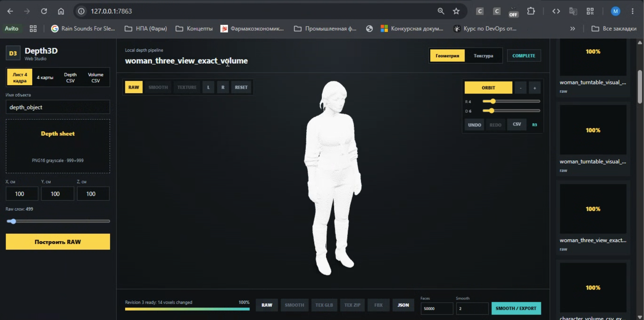This screenshot has height=320, width=644.
Task: Click the REDO button
Action: (x=495, y=125)
